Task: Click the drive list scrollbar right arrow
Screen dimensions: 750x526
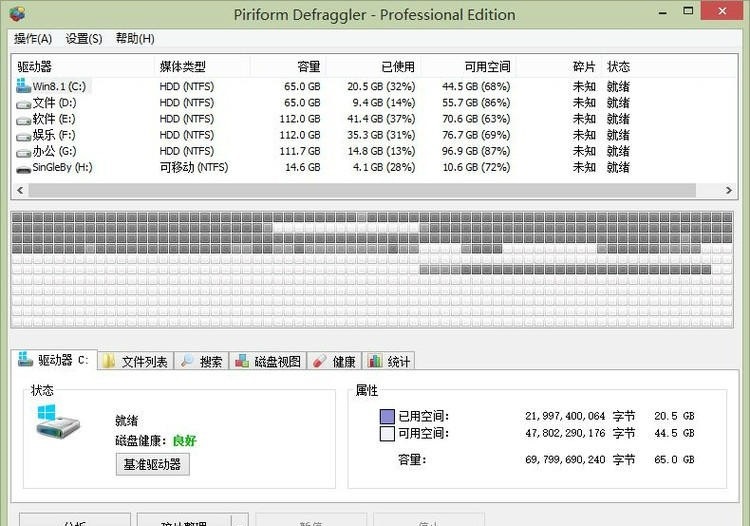Action: point(728,190)
